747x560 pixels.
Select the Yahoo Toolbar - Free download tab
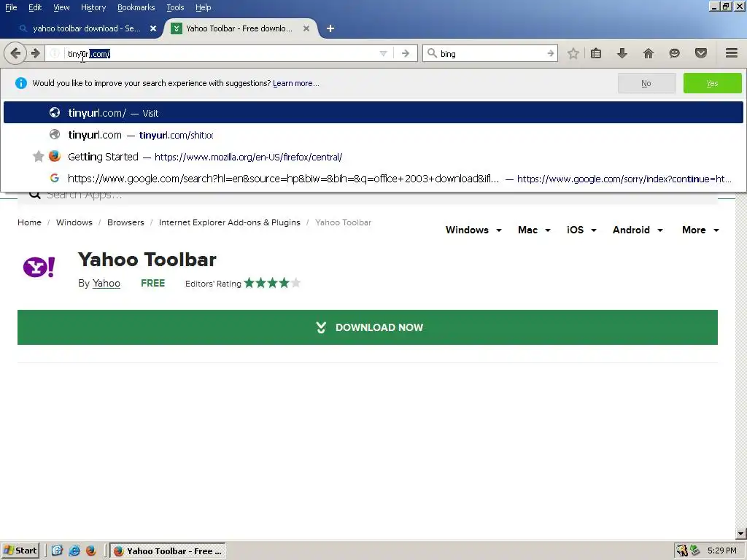[x=239, y=28]
